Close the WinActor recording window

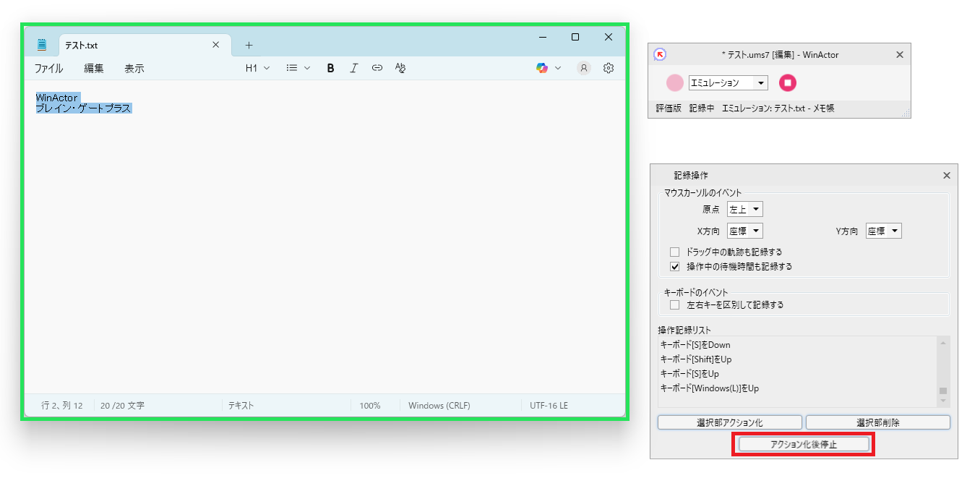pyautogui.click(x=900, y=54)
